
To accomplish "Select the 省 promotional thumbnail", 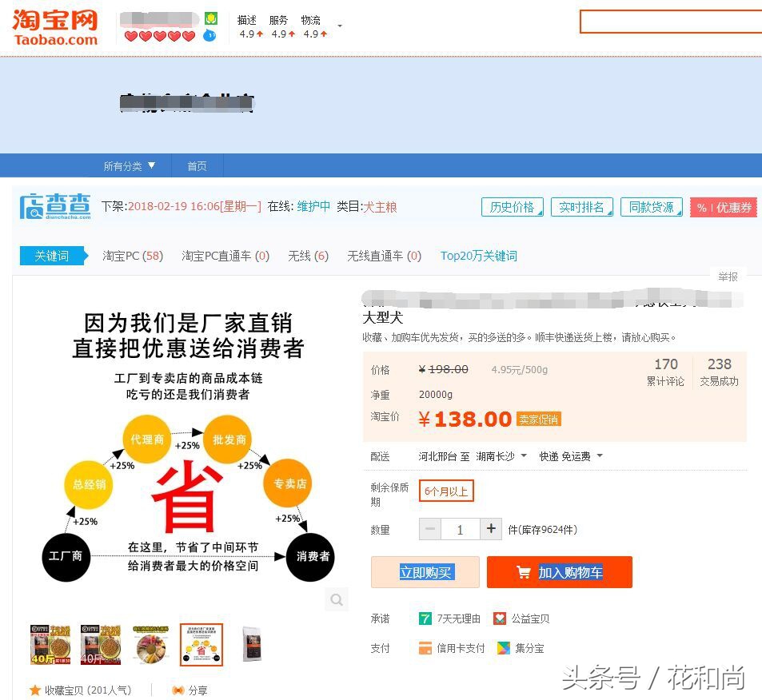I will coord(201,643).
